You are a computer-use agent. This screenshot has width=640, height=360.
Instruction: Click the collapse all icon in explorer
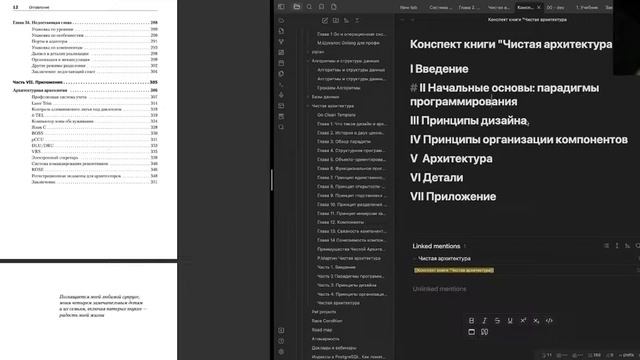[x=357, y=20]
